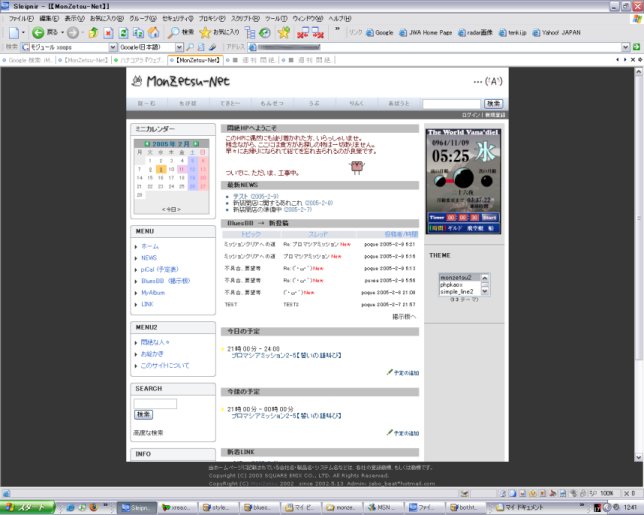644x515 pixels.
Task: Click the search button in SEARCH block
Action: (143, 414)
